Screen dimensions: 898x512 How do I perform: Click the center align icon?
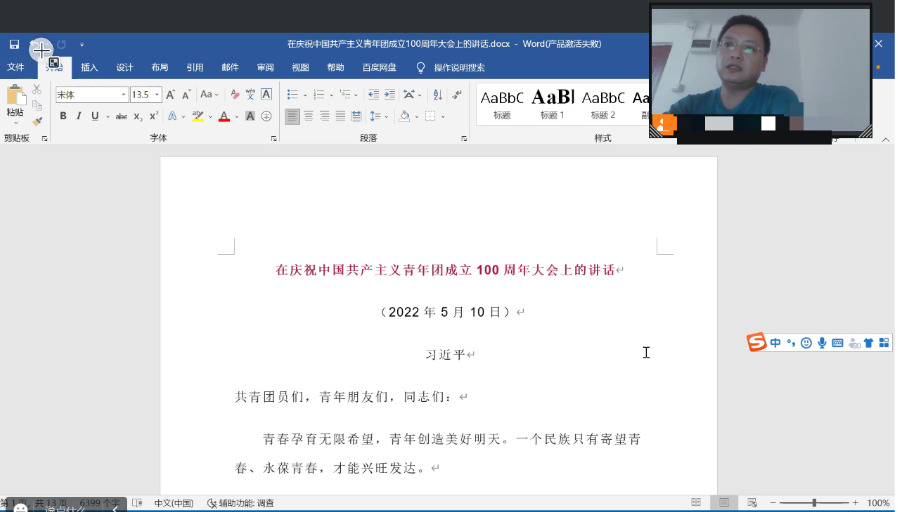[309, 116]
